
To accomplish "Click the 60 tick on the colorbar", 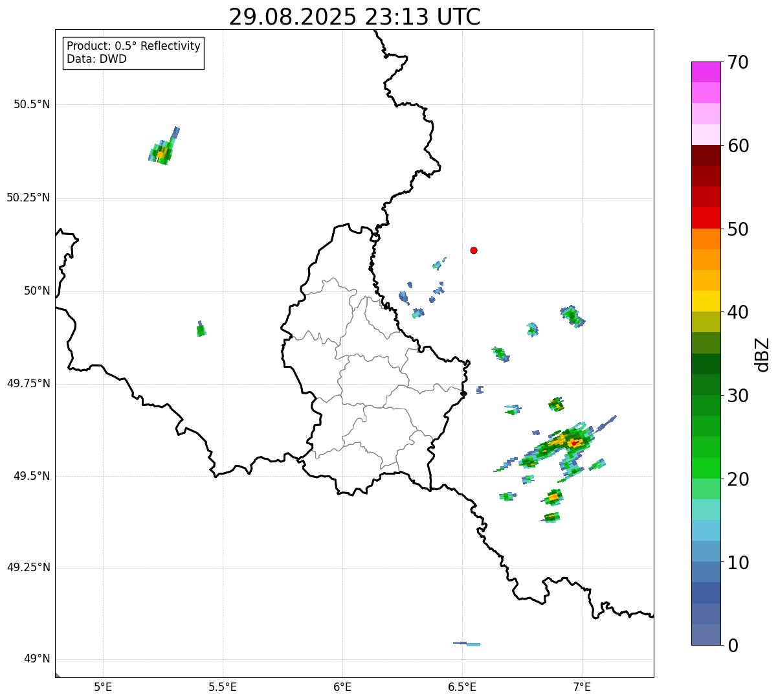I will click(738, 146).
